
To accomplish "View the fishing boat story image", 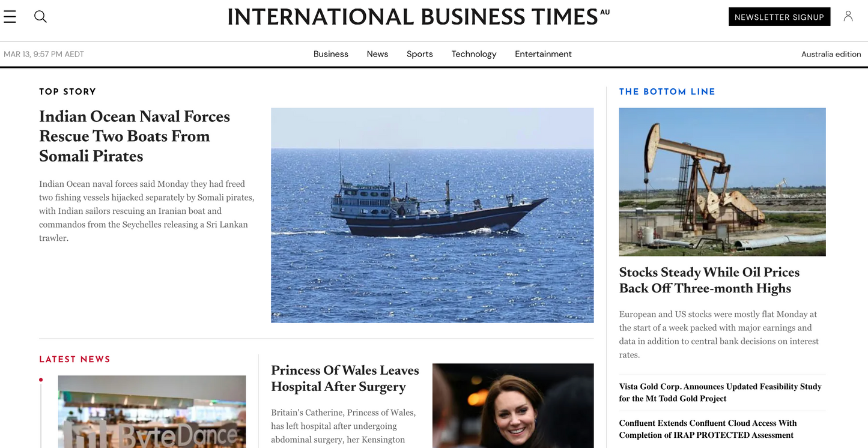I will pyautogui.click(x=432, y=216).
